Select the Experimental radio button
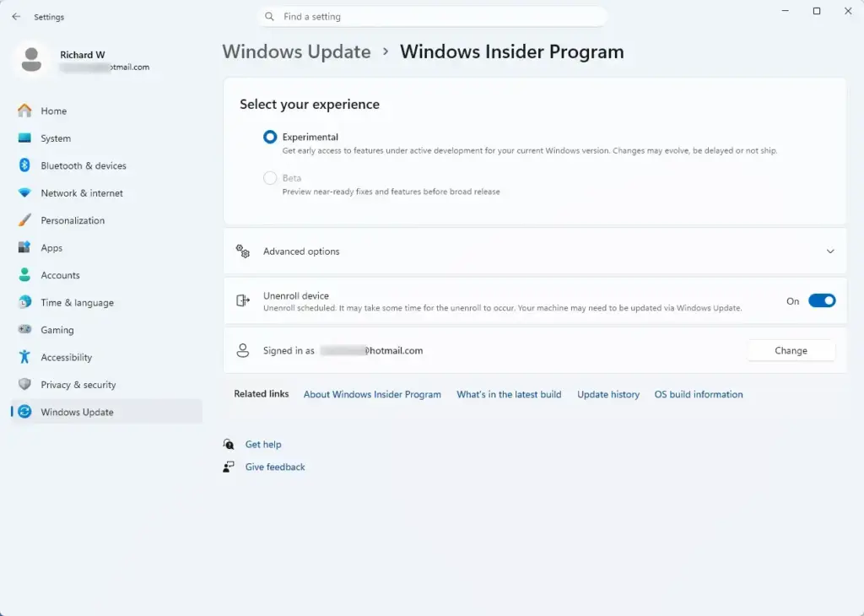The height and width of the screenshot is (616, 864). point(270,137)
